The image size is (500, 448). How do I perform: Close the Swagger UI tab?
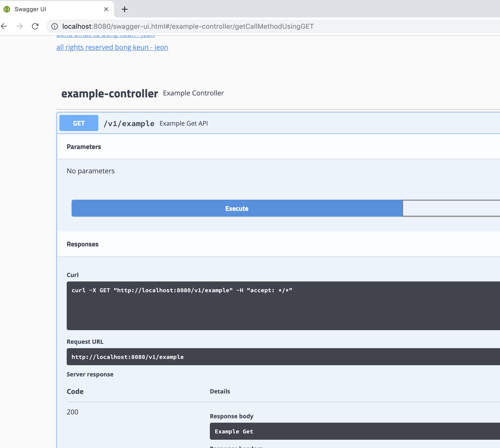click(106, 9)
